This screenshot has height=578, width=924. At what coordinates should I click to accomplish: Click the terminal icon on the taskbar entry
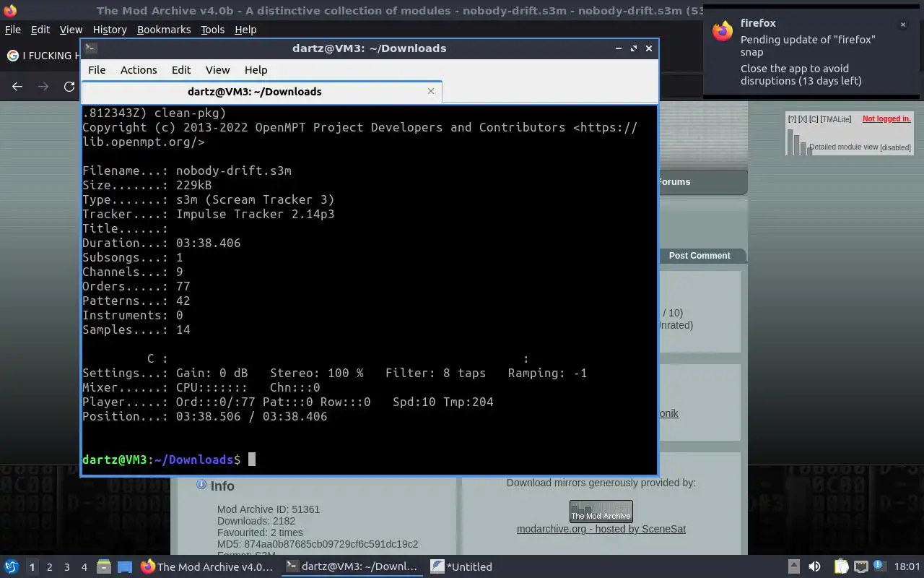tap(292, 566)
